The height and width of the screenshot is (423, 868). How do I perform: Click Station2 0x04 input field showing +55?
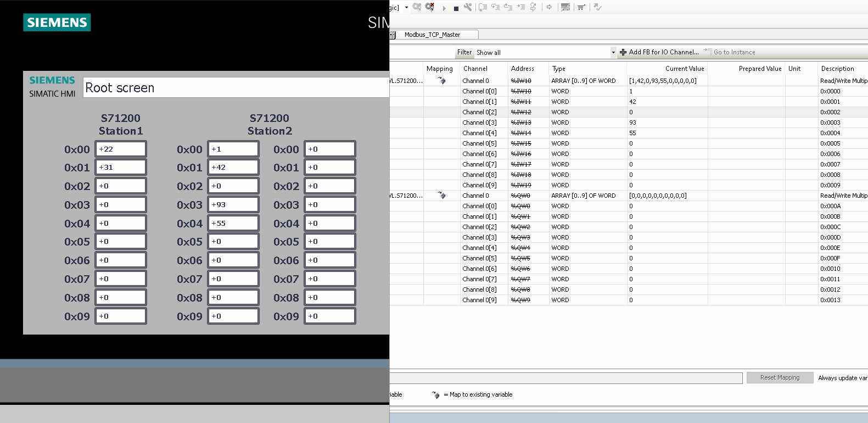coord(233,223)
